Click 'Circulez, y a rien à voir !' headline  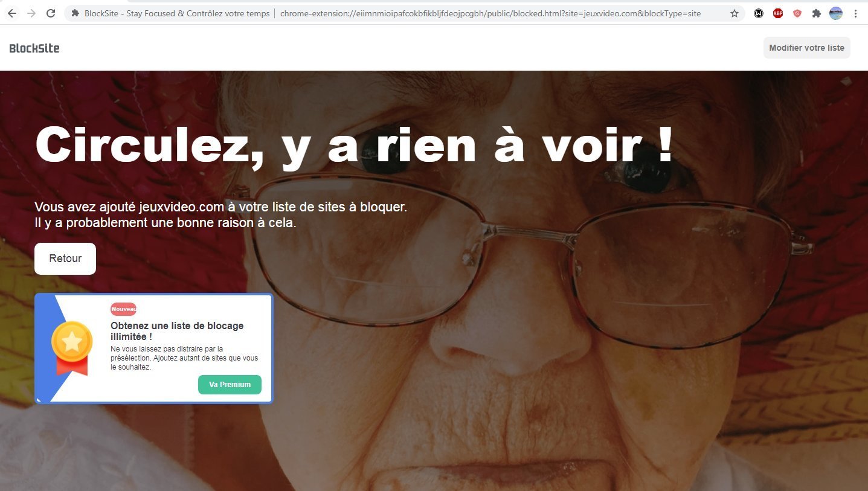point(354,146)
